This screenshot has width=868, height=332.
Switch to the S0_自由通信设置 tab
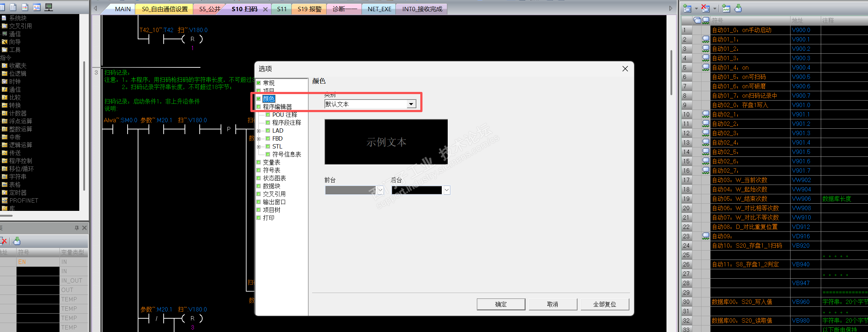[165, 9]
